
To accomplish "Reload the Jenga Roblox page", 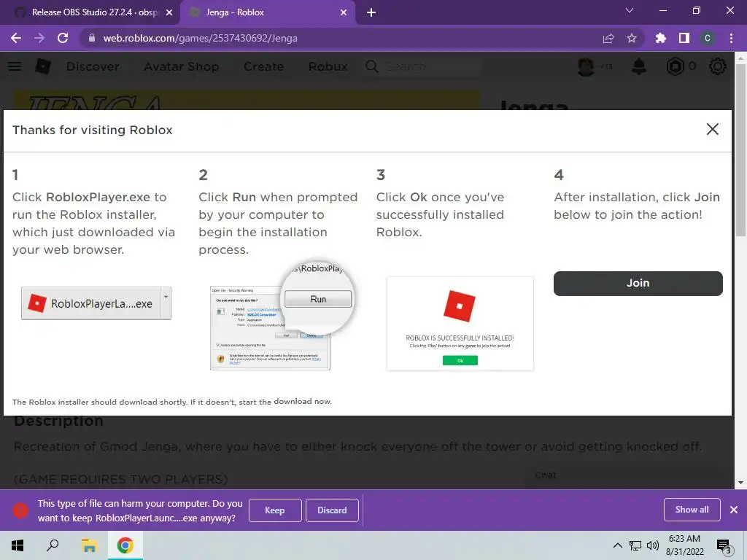I will point(63,38).
